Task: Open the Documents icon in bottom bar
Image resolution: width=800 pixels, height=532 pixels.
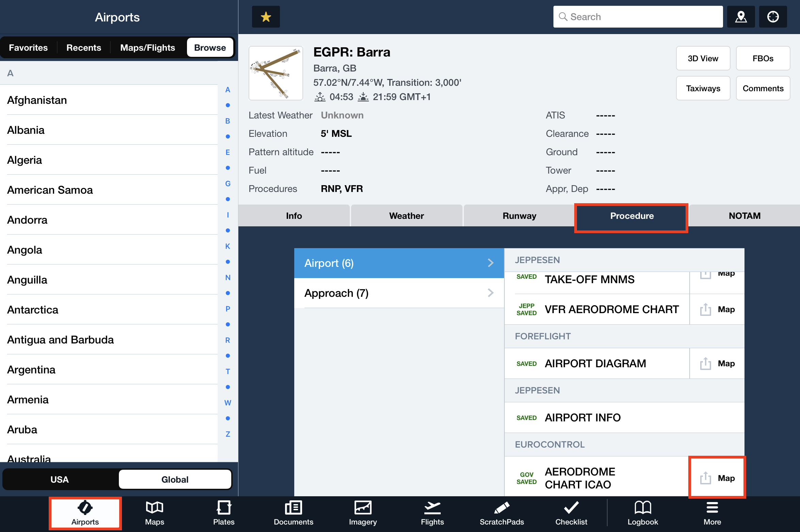Action: [x=293, y=513]
